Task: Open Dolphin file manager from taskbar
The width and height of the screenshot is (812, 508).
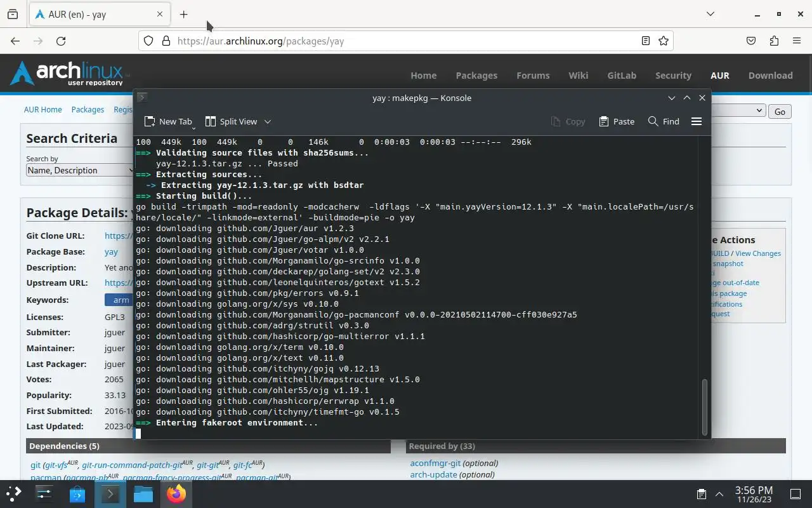Action: (x=143, y=493)
